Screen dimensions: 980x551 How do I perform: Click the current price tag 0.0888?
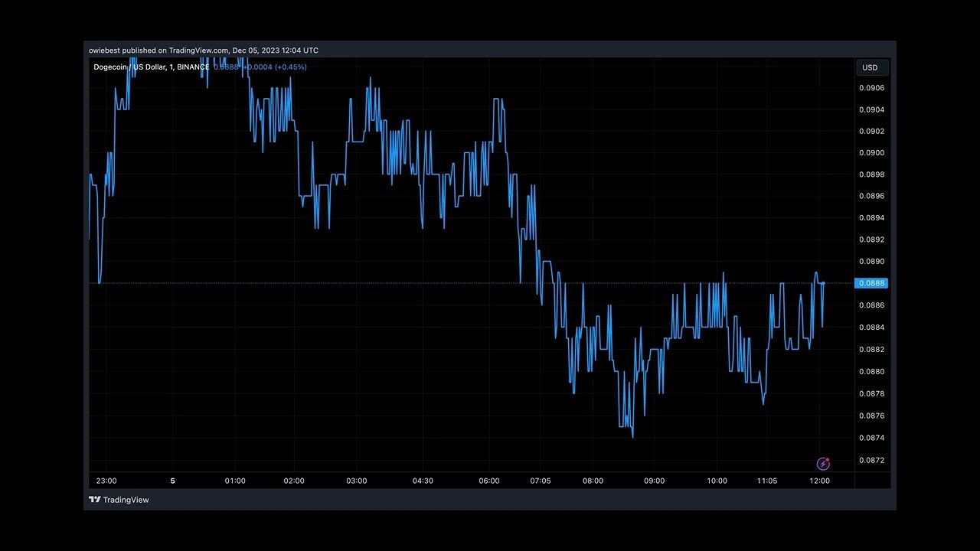pos(871,283)
